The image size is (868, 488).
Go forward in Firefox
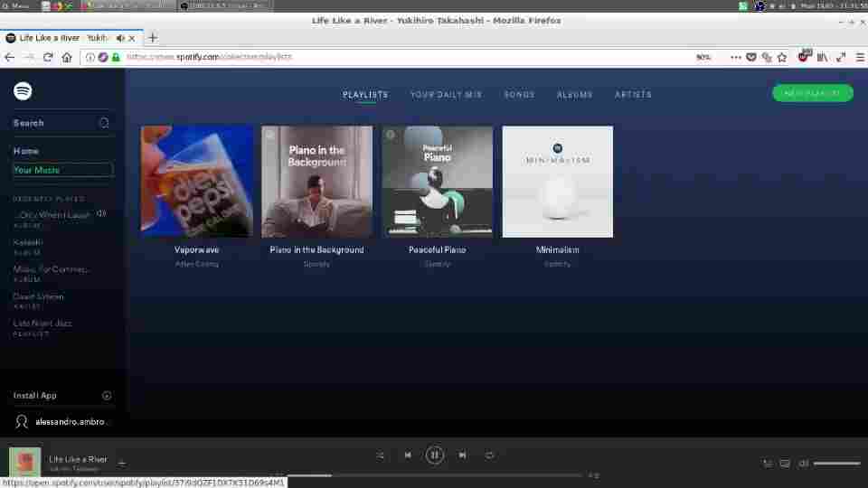(x=29, y=57)
